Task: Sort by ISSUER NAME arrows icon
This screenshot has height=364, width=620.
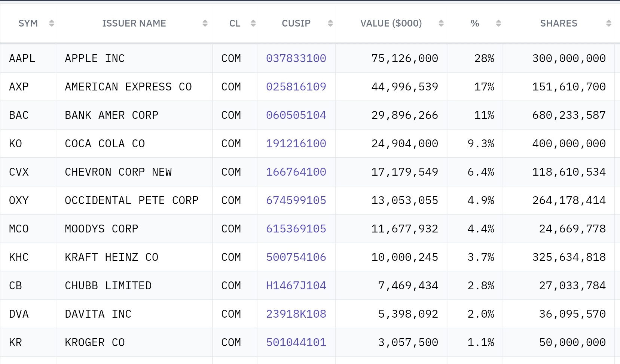Action: coord(205,23)
